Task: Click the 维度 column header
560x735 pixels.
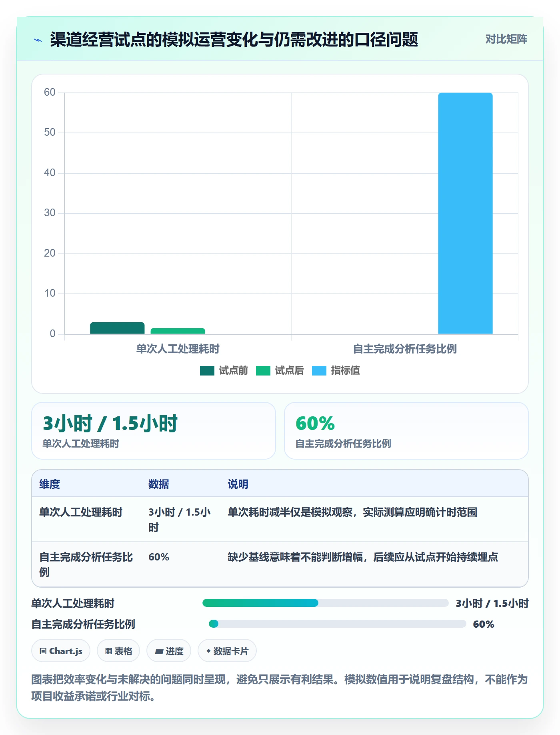Action: pyautogui.click(x=50, y=484)
